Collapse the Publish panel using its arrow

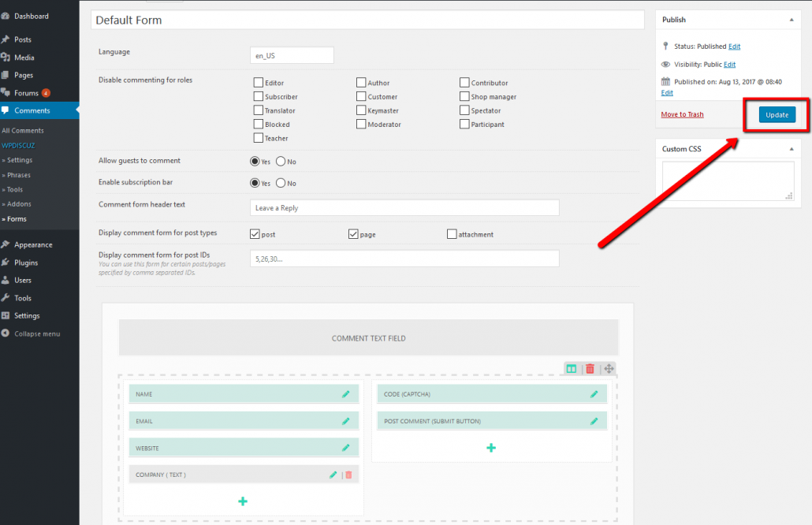click(791, 20)
